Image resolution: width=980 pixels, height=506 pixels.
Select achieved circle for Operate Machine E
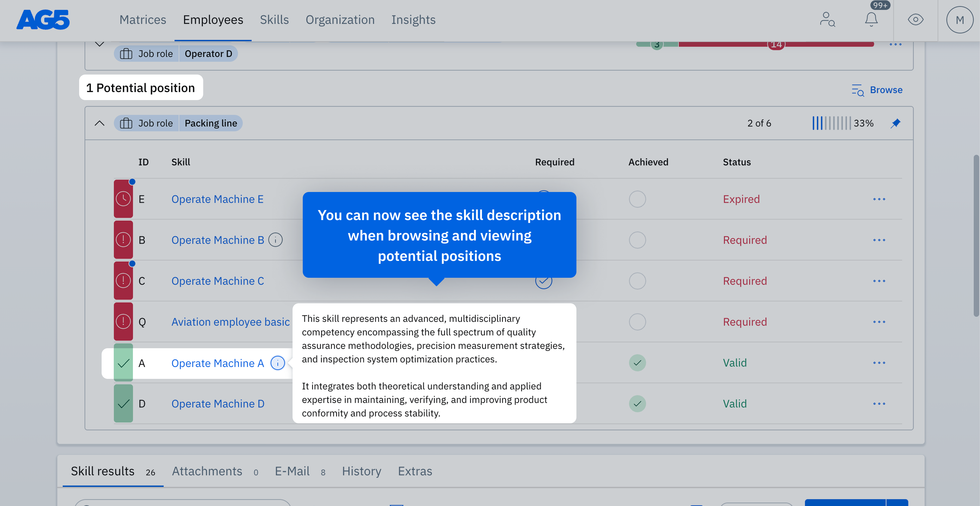637,199
